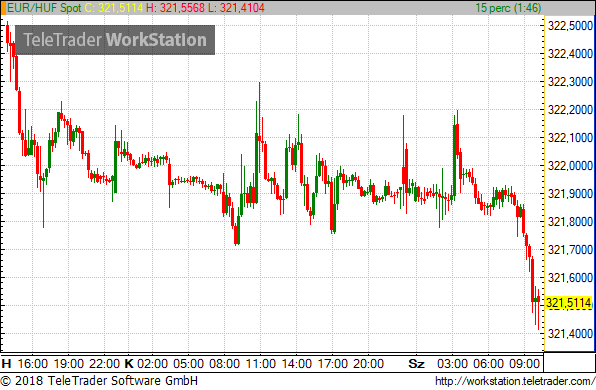The height and width of the screenshot is (390, 596).
Task: Click the 20:00 time axis label
Action: pos(369,364)
